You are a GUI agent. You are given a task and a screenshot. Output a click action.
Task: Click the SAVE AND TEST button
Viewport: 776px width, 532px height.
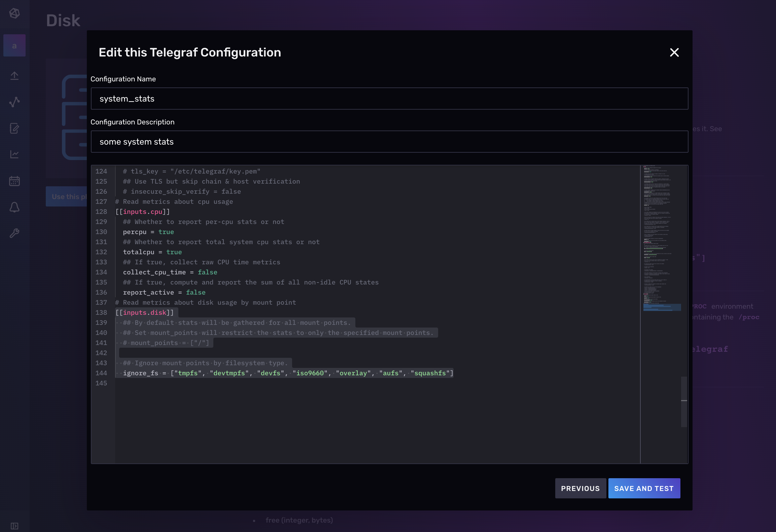(x=644, y=488)
